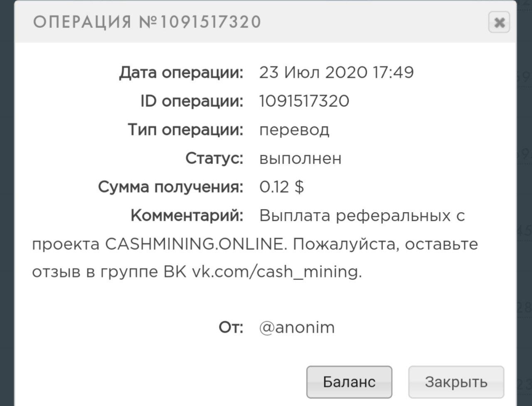The image size is (532, 406).
Task: Click the dialog title ОПЕРАЦИЯ №1091517320
Action: tap(147, 22)
